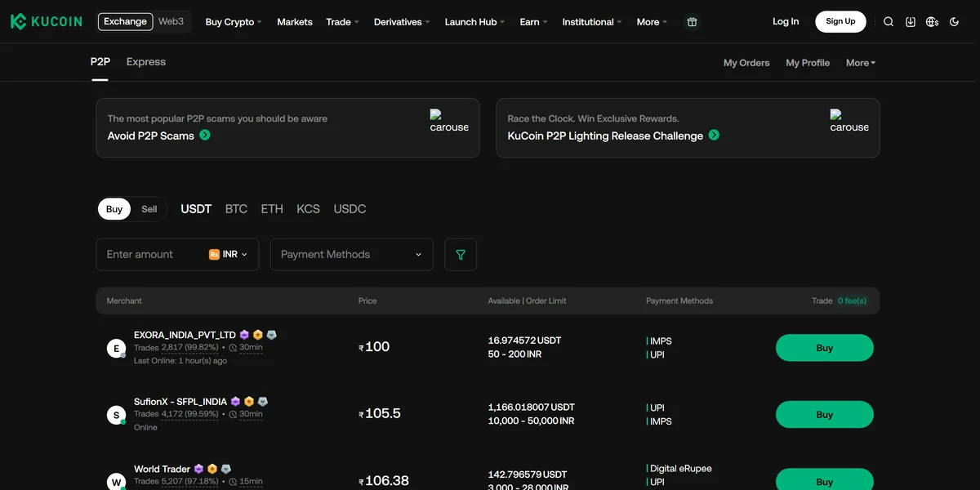
Task: Click the green arrow beside Avoid P2P Scams
Action: click(x=205, y=135)
